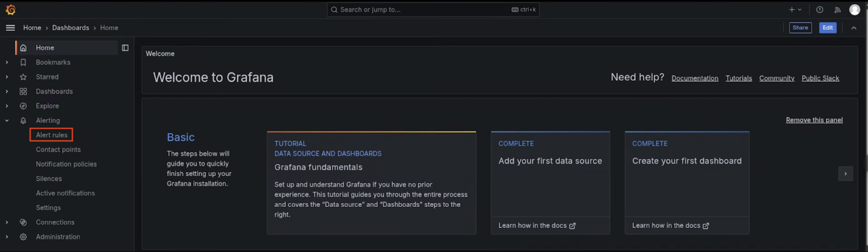Viewport: 868px width, 252px height.
Task: Expand the Dashboards section arrow
Action: click(7, 92)
